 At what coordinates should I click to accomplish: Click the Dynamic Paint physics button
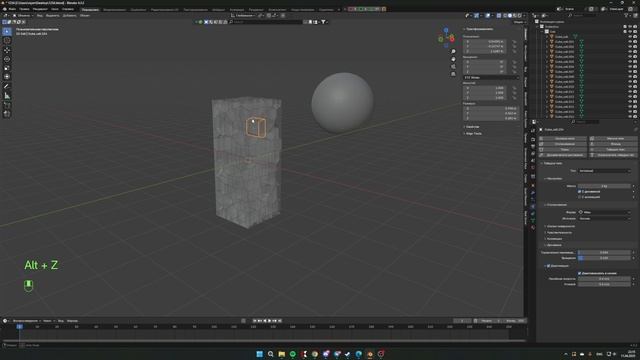coord(563,155)
